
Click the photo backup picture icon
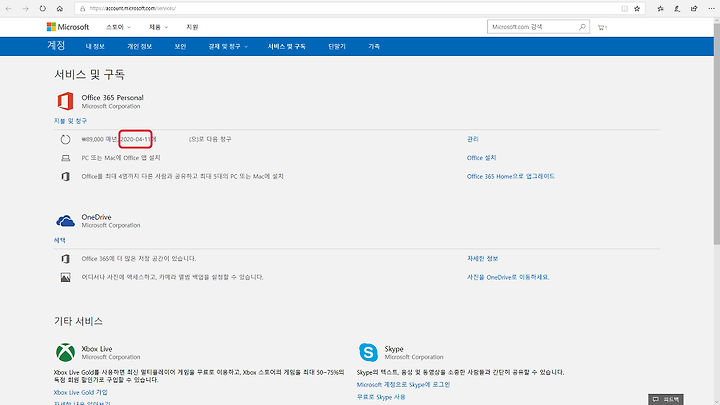pos(66,277)
